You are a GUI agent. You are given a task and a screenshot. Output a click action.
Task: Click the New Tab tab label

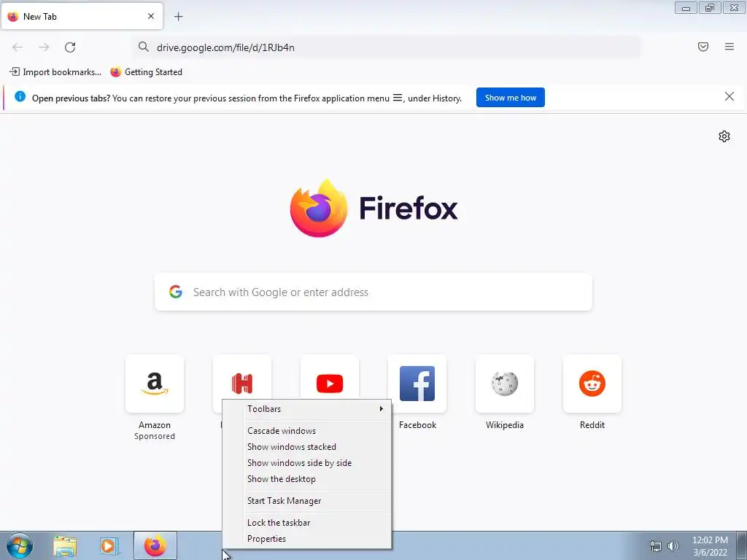click(x=40, y=17)
